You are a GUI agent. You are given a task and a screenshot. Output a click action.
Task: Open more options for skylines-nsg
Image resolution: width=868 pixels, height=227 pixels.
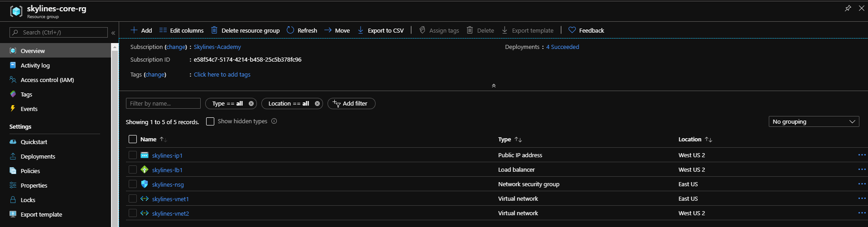[x=862, y=184]
